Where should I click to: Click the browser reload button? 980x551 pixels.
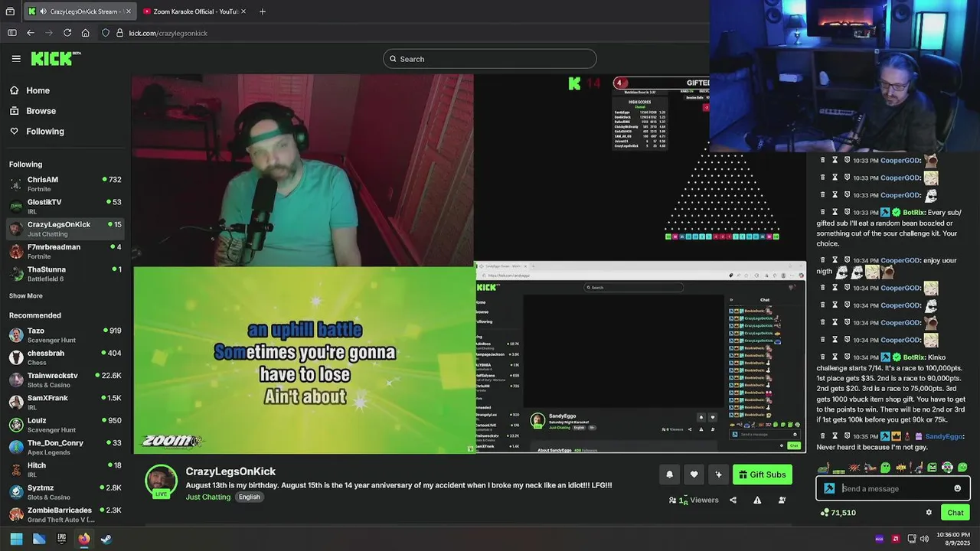point(67,33)
